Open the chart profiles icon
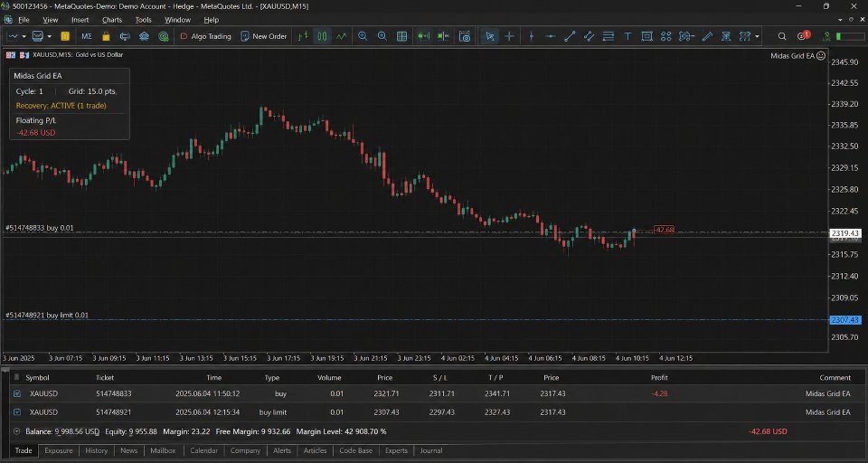 pos(38,36)
